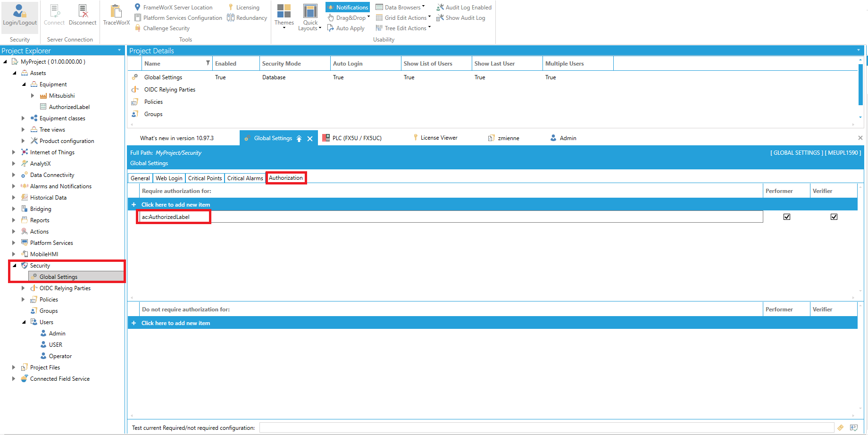Viewport: 868px width, 435px height.
Task: Open Platform Services Configuration
Action: coord(183,18)
